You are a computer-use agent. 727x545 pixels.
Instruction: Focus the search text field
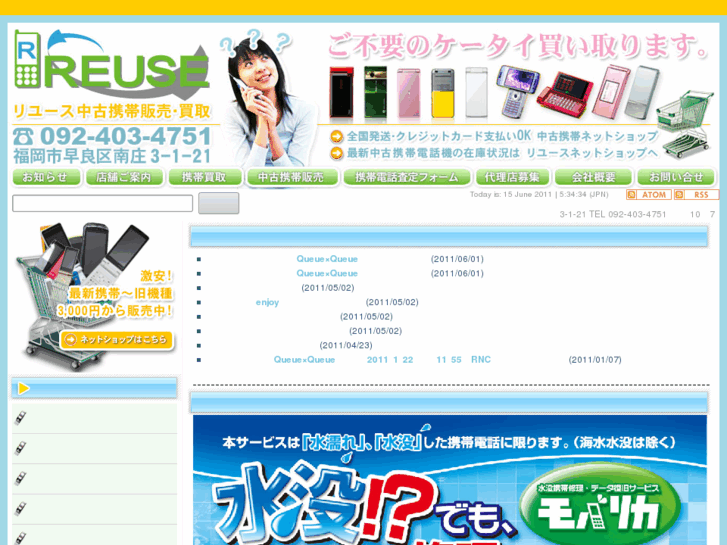(x=102, y=203)
